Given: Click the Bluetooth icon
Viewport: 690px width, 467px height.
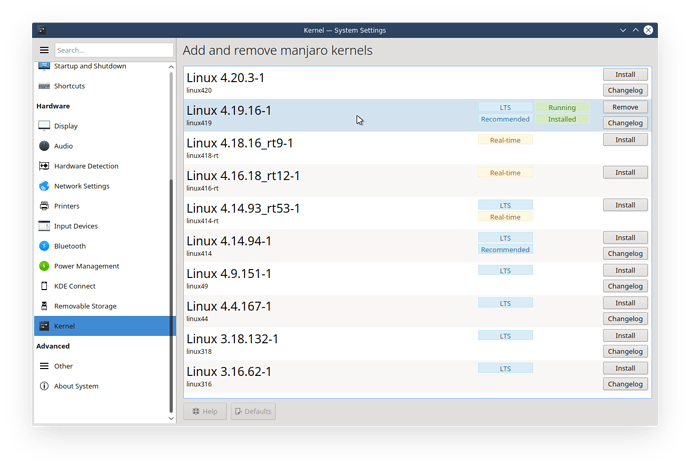Looking at the screenshot, I should pyautogui.click(x=44, y=246).
